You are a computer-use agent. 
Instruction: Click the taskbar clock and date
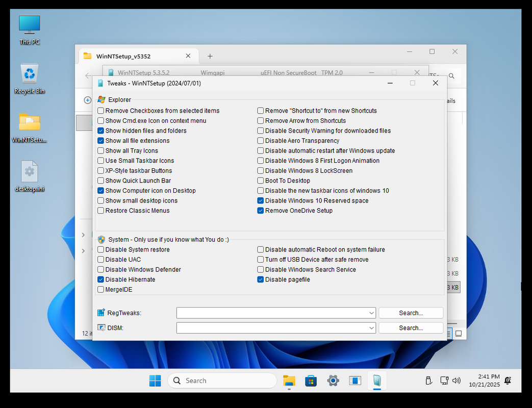click(484, 380)
